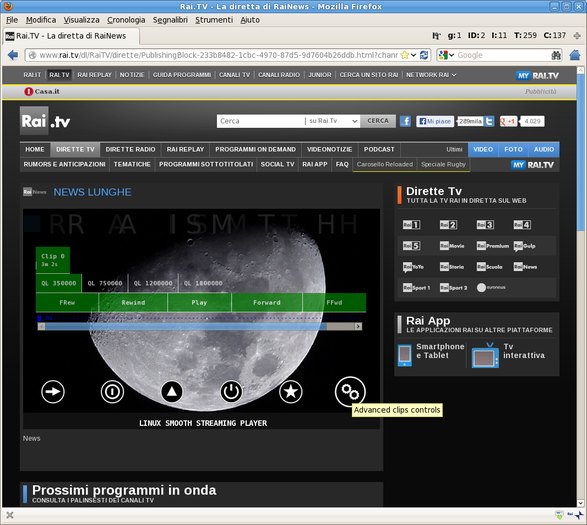Open the Advanced clips controls gear icon
Viewport: 587px width, 525px height.
(350, 392)
